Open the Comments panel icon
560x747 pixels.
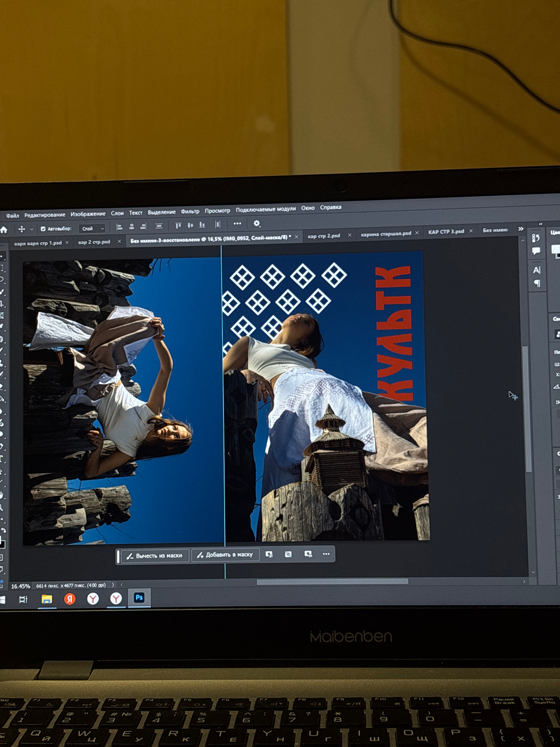pyautogui.click(x=536, y=251)
